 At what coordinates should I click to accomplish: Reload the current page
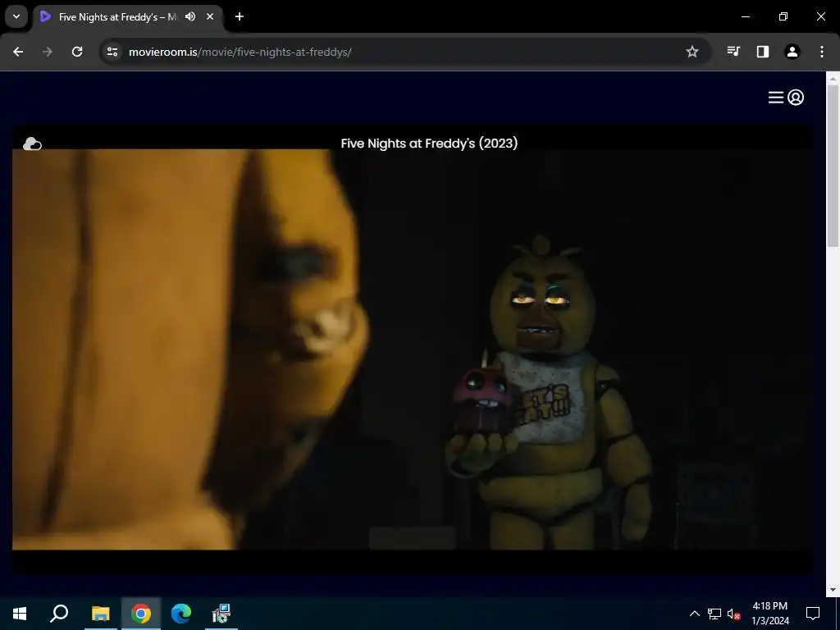(x=77, y=52)
